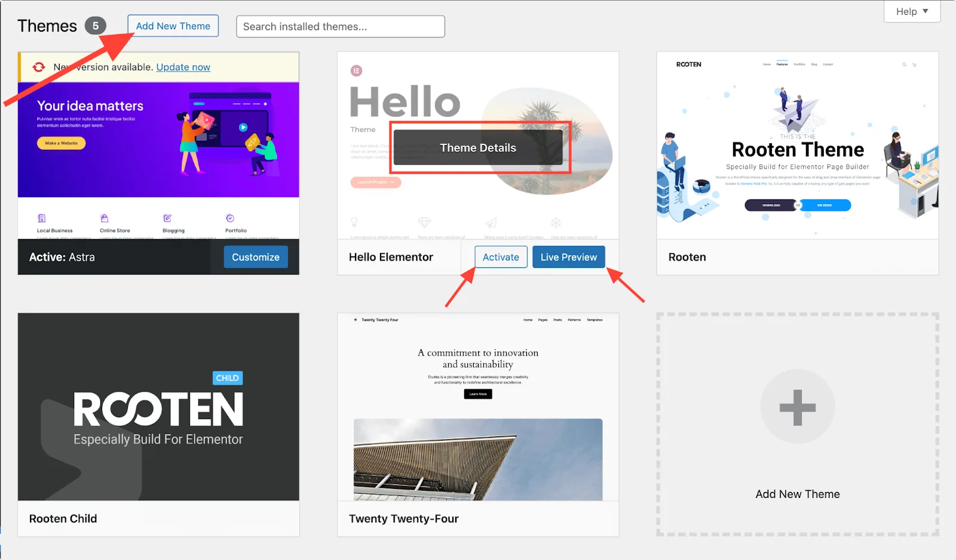Image resolution: width=956 pixels, height=560 pixels.
Task: Activate the Hello Elementor theme
Action: click(x=501, y=257)
